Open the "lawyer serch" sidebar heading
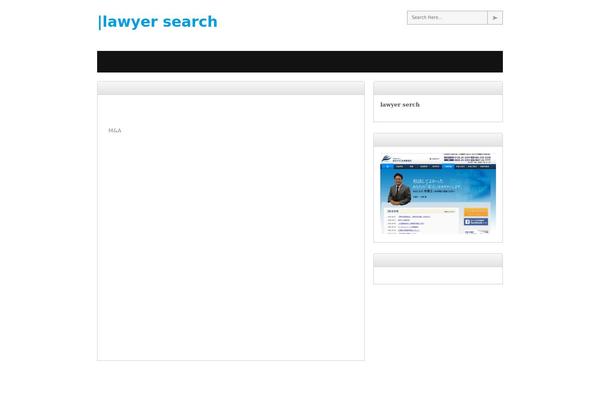600x400 pixels. coord(400,104)
